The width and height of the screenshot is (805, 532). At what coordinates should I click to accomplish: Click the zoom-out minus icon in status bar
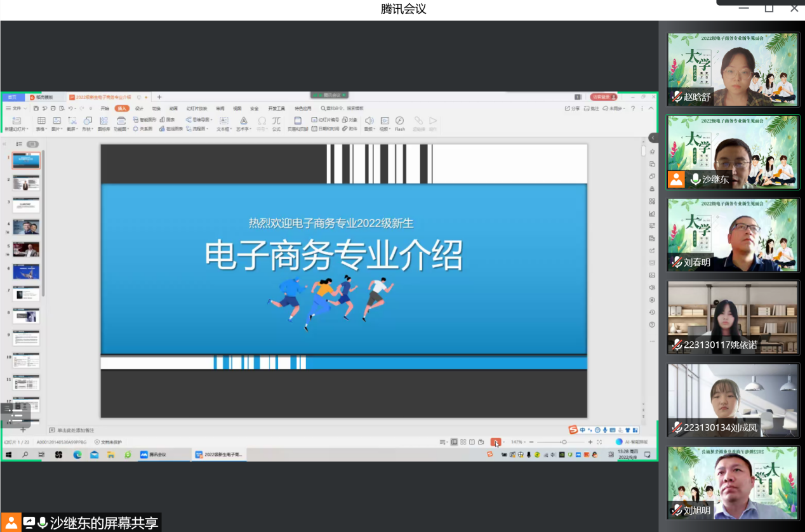[531, 442]
